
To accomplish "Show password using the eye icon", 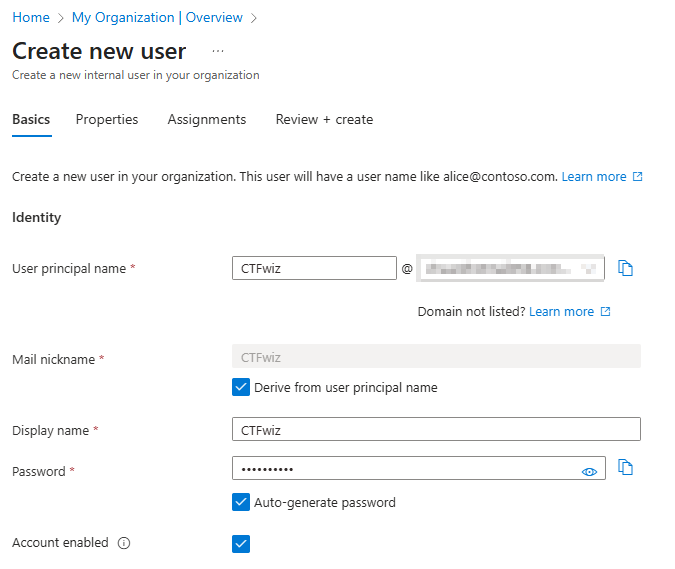I will [x=589, y=470].
